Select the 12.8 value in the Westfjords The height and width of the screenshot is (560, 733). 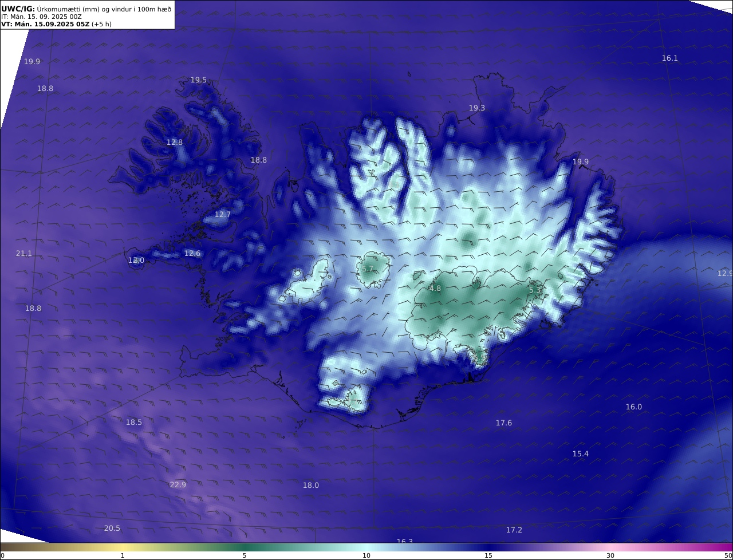(x=175, y=142)
